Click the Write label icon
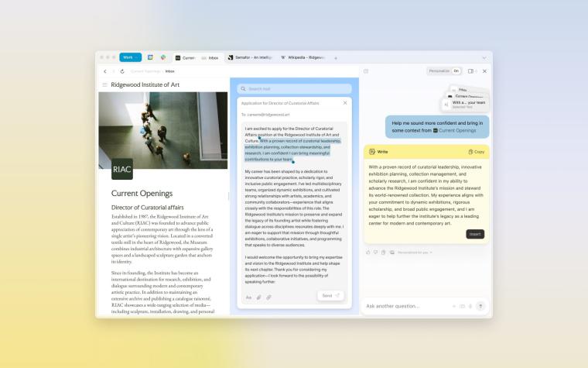The height and width of the screenshot is (368, 588). pyautogui.click(x=372, y=152)
